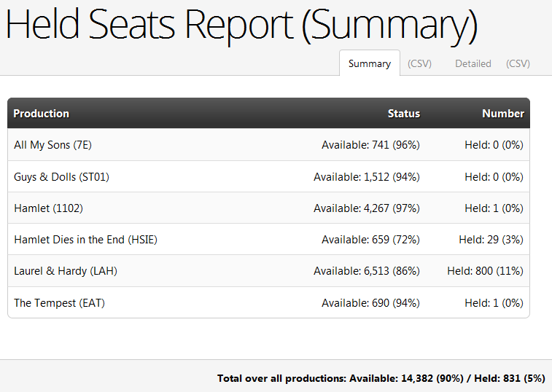This screenshot has height=392, width=552.
Task: Open the Summary CSV export link
Action: (419, 63)
